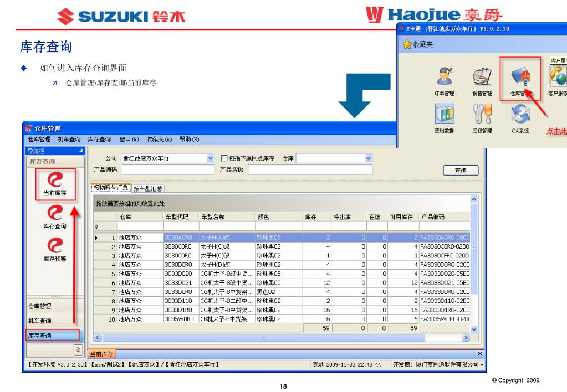The height and width of the screenshot is (392, 567).
Task: Click grid horizontal scroll right arrow
Action: 466,337
